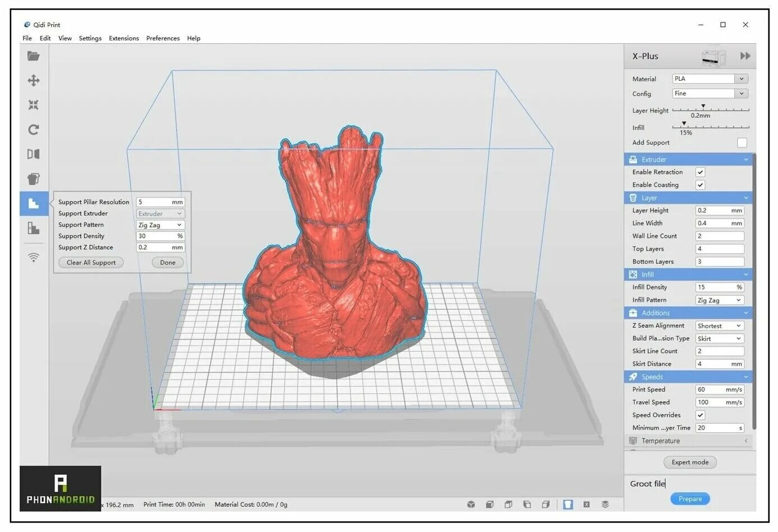The image size is (778, 532).
Task: Select the Scale tool icon
Action: 34,105
